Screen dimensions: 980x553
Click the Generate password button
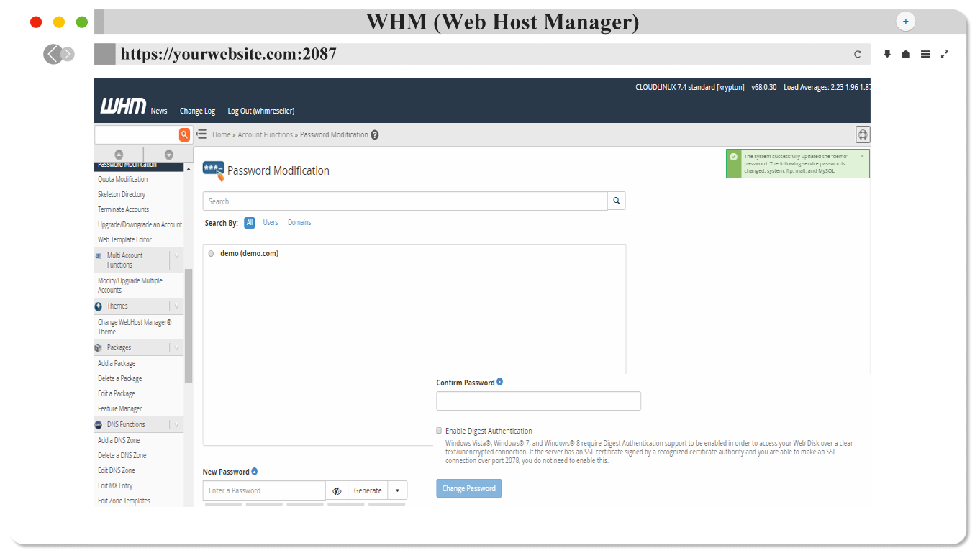[x=368, y=490]
